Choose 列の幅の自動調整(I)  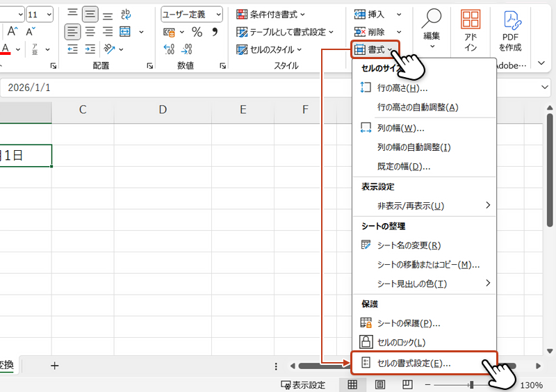coord(424,147)
